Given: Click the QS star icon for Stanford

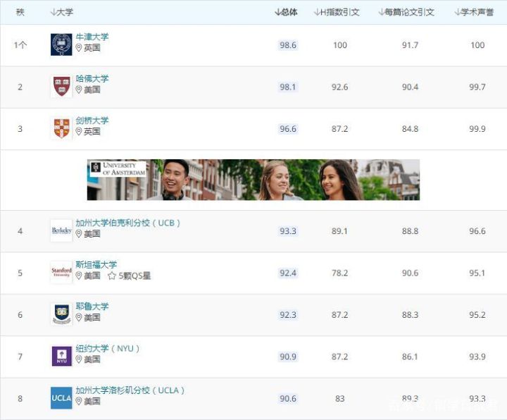Looking at the screenshot, I should [x=112, y=276].
